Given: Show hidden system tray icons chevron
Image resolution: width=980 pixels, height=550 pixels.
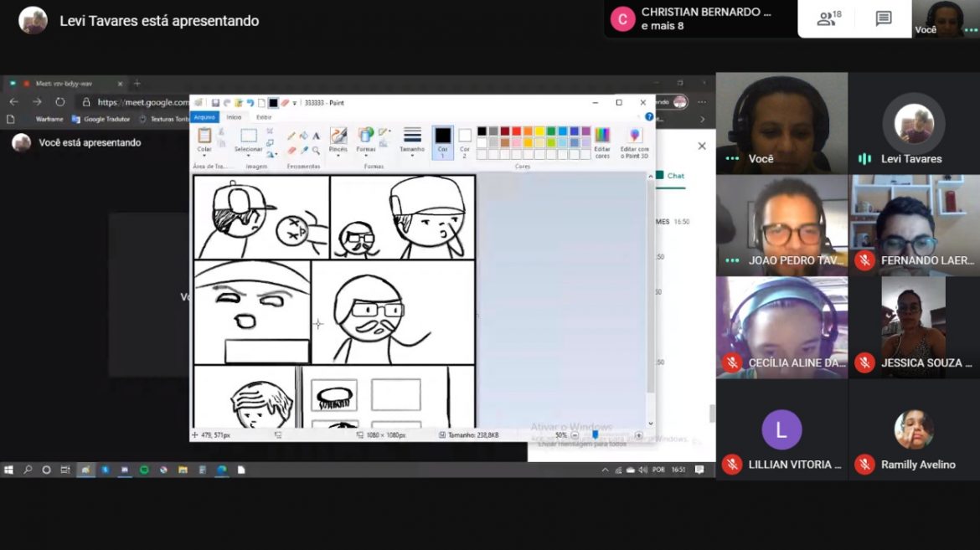Looking at the screenshot, I should (605, 470).
